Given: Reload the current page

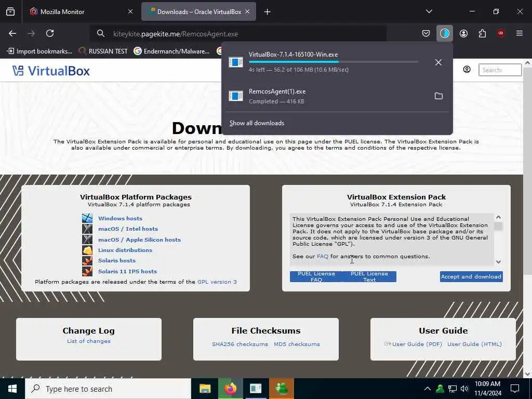Looking at the screenshot, I should pyautogui.click(x=50, y=33).
